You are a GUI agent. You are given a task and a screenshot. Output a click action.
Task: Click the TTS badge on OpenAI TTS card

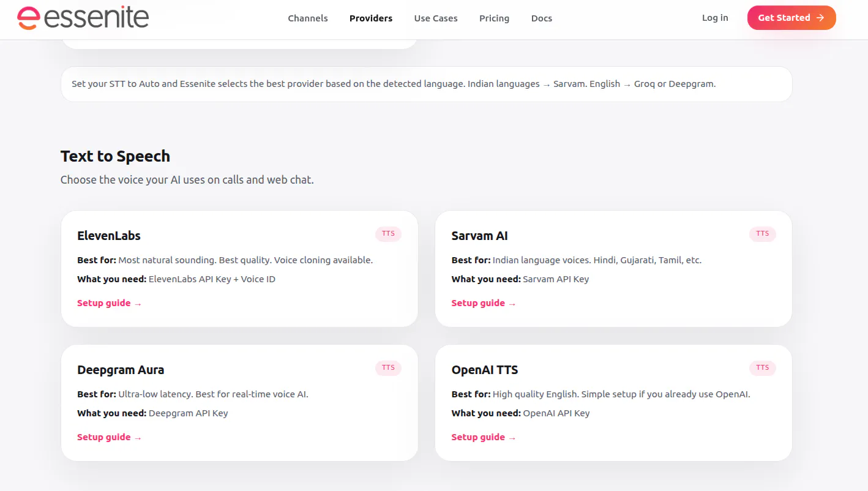(762, 368)
